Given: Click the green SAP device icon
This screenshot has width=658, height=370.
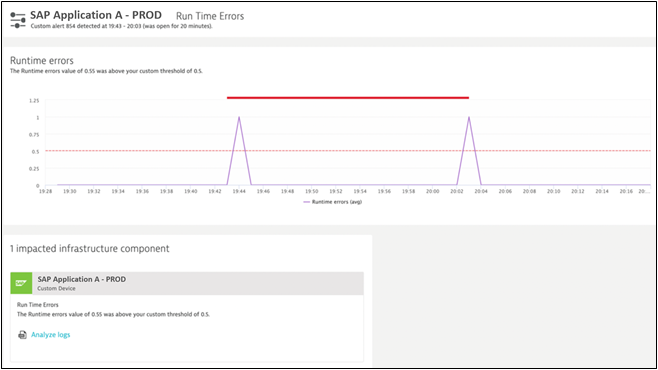Looking at the screenshot, I should [x=21, y=283].
